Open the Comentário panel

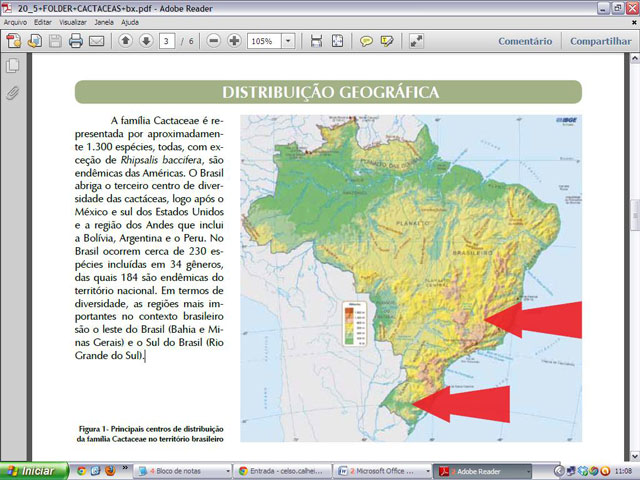[x=525, y=41]
